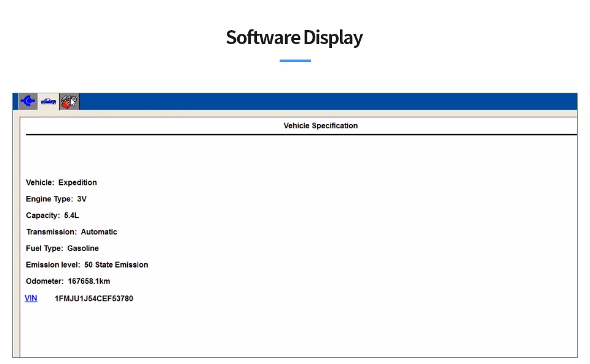
Task: Click the Vehicle Specification heading
Action: (x=320, y=126)
